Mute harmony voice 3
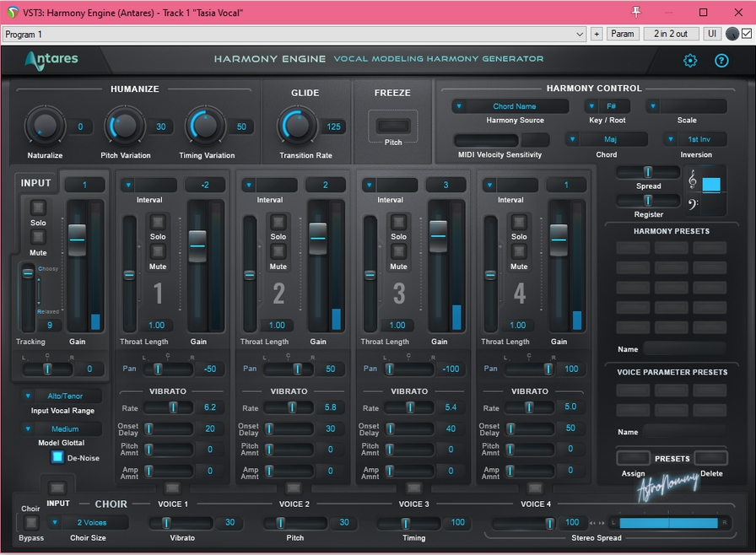This screenshot has width=756, height=555. pyautogui.click(x=399, y=251)
